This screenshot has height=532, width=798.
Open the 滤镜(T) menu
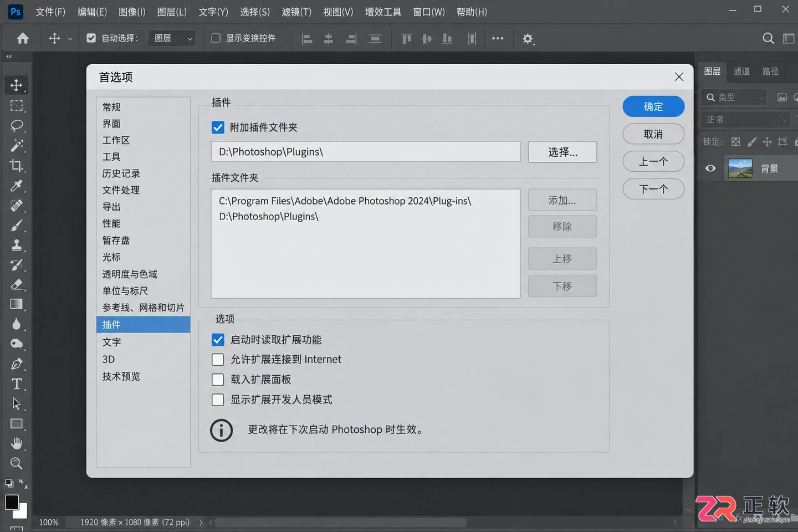coord(296,12)
